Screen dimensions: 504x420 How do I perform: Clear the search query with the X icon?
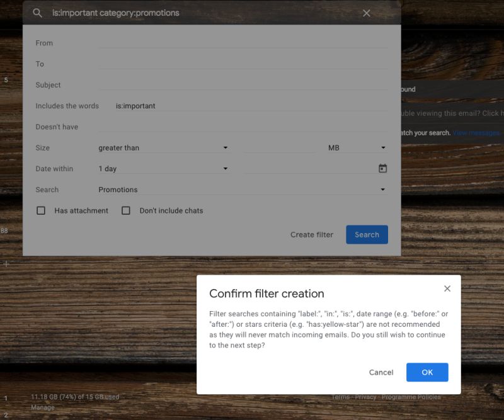pos(367,13)
